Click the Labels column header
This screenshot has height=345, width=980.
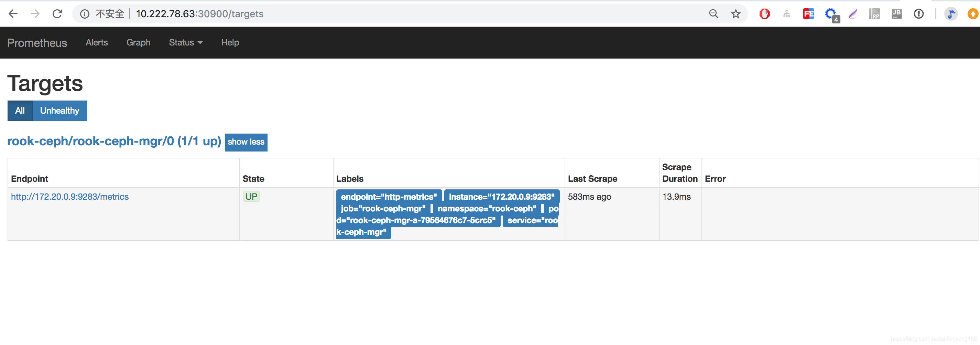pyautogui.click(x=350, y=179)
